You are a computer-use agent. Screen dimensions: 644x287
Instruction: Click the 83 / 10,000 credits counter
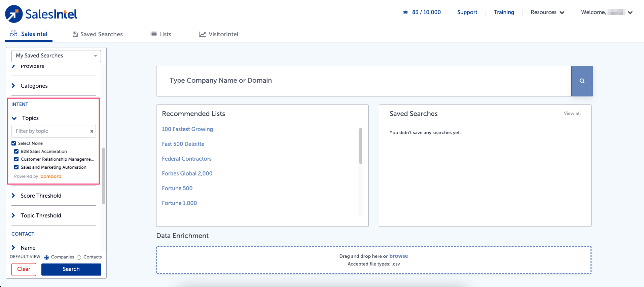426,12
